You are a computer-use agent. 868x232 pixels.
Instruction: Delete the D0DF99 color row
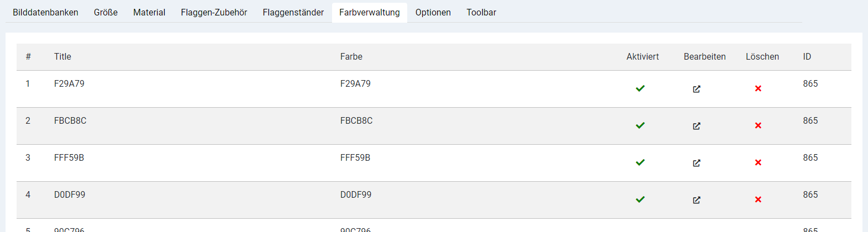[758, 199]
